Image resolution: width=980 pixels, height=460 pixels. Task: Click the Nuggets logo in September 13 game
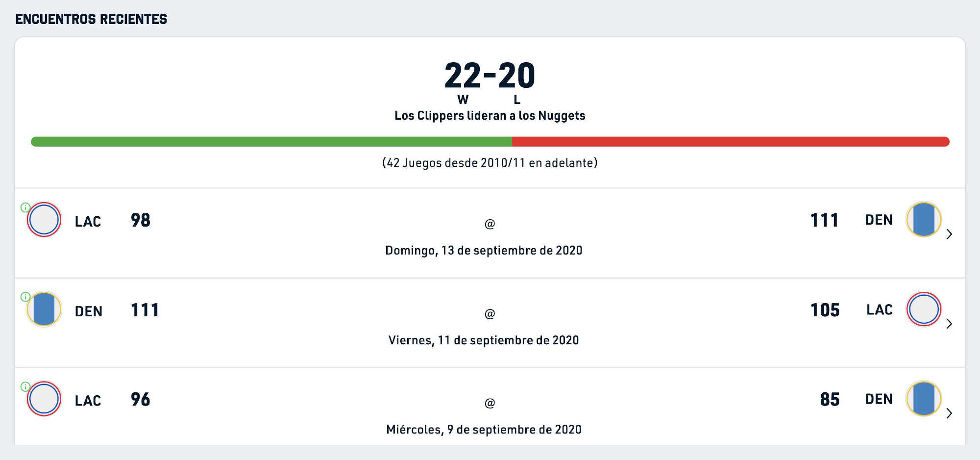pyautogui.click(x=924, y=220)
